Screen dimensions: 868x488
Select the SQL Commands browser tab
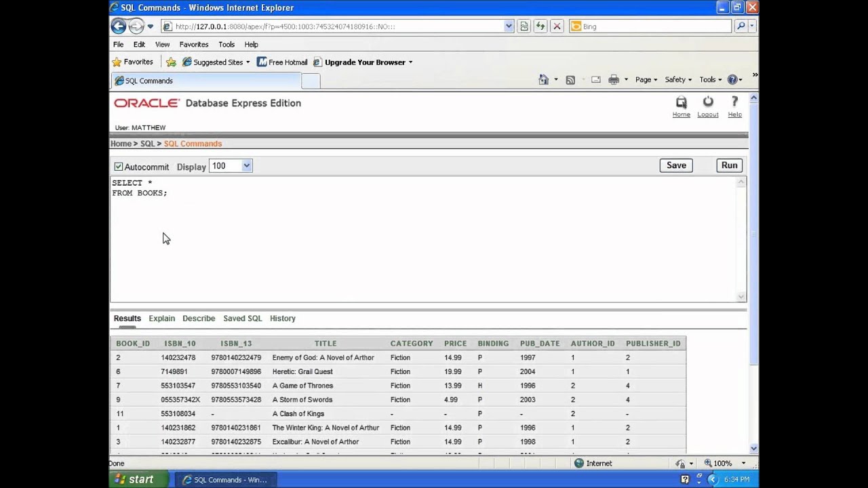(x=205, y=81)
